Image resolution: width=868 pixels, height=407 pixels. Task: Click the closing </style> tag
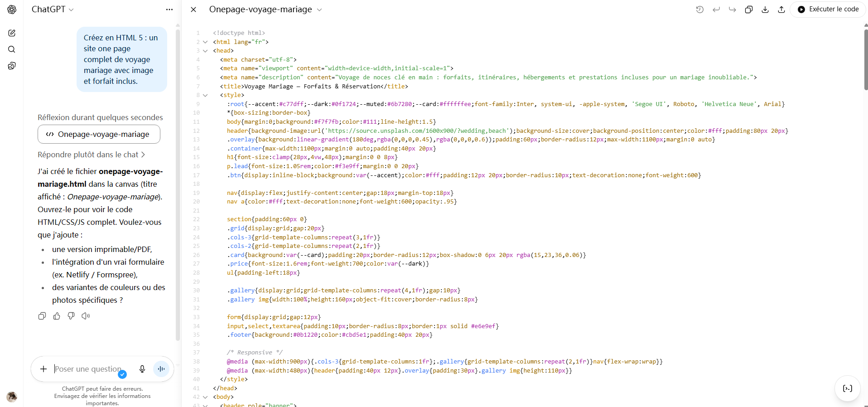pos(234,379)
